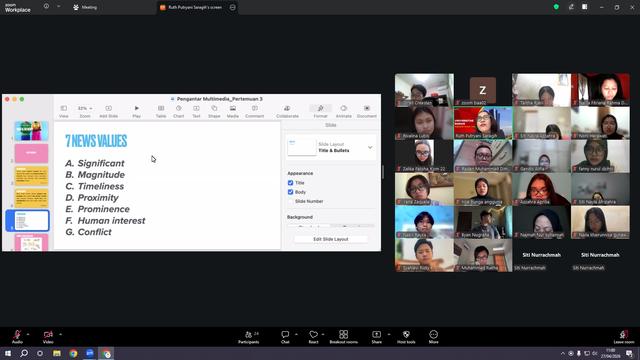The height and width of the screenshot is (360, 640).
Task: Open the Windows Start menu
Action: [8, 353]
